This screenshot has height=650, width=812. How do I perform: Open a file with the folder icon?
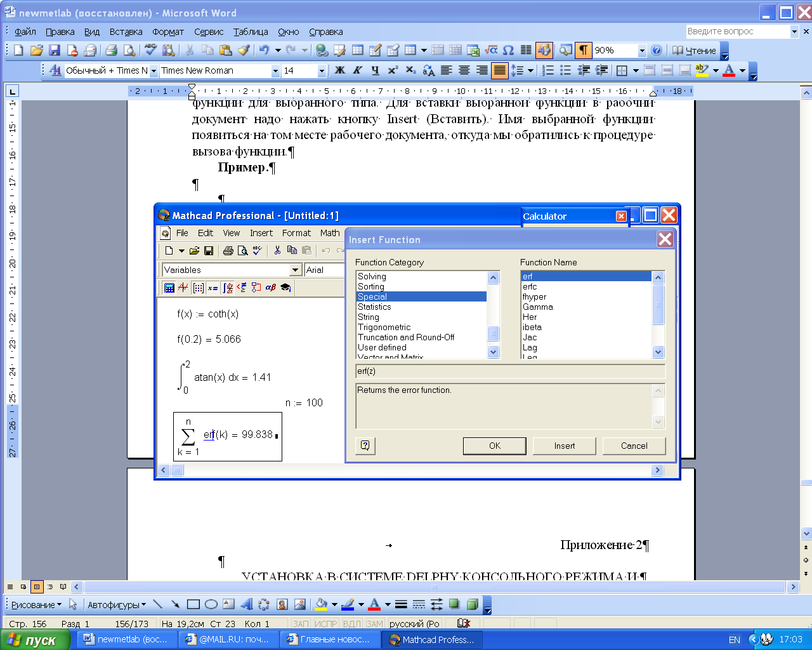(37, 50)
